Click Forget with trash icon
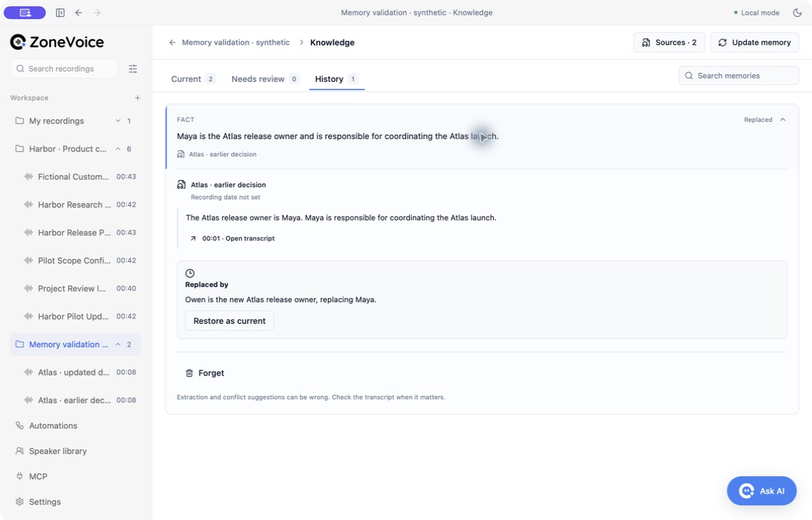The width and height of the screenshot is (812, 520). point(205,373)
